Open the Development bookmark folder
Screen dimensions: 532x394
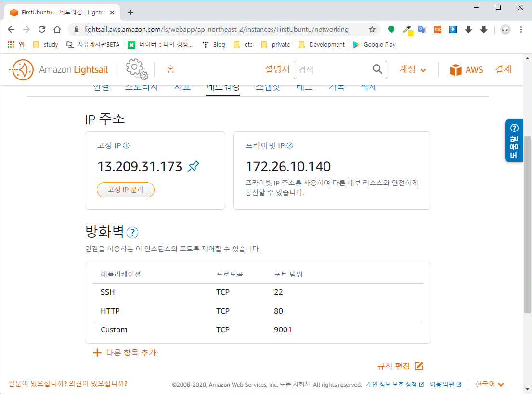322,44
